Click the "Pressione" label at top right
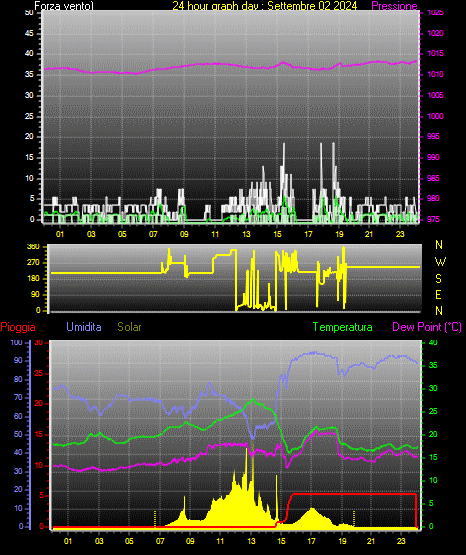466x555 pixels. click(394, 6)
